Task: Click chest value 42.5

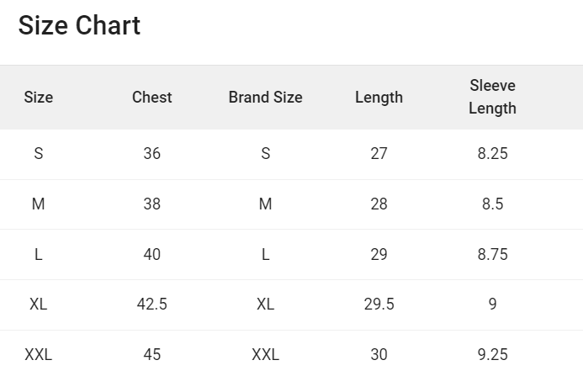Action: point(151,305)
